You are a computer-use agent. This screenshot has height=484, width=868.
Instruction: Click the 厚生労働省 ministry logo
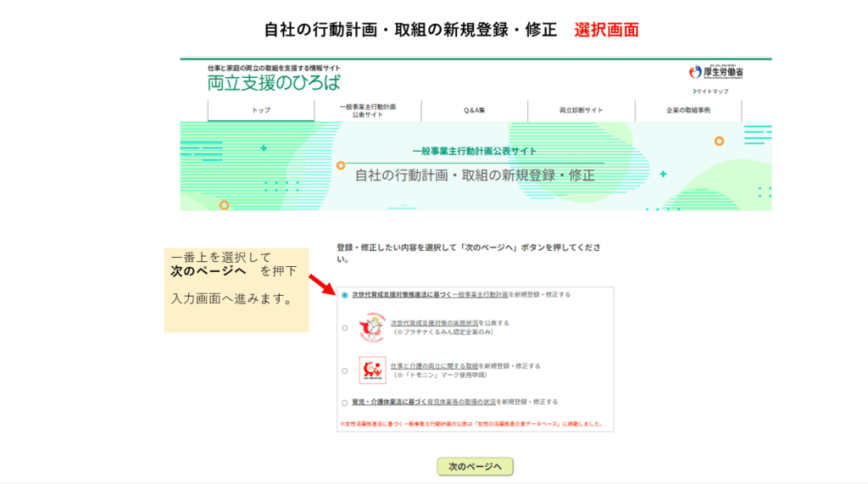pyautogui.click(x=717, y=72)
